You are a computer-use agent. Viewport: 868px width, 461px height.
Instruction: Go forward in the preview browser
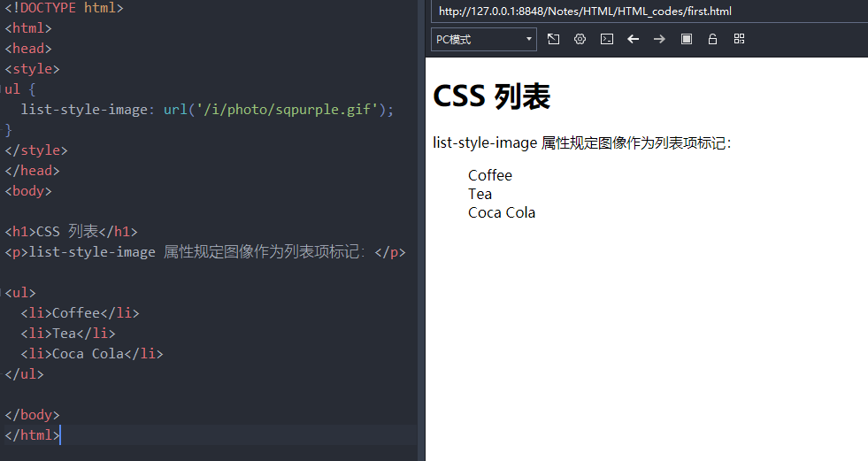point(659,39)
